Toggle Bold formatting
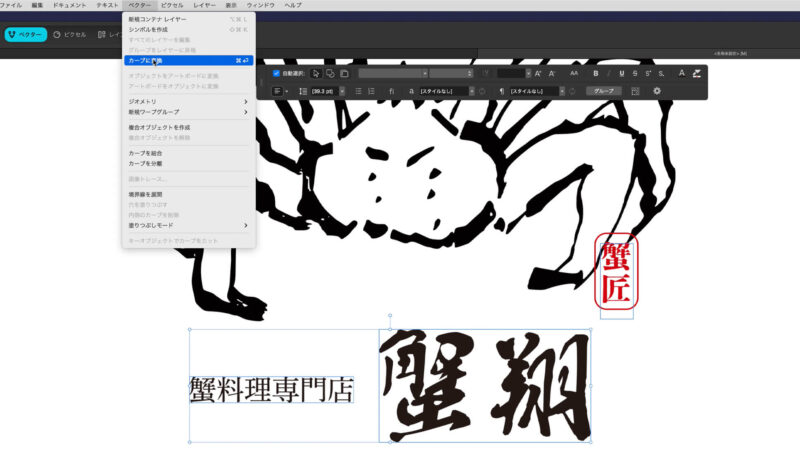 coord(595,73)
